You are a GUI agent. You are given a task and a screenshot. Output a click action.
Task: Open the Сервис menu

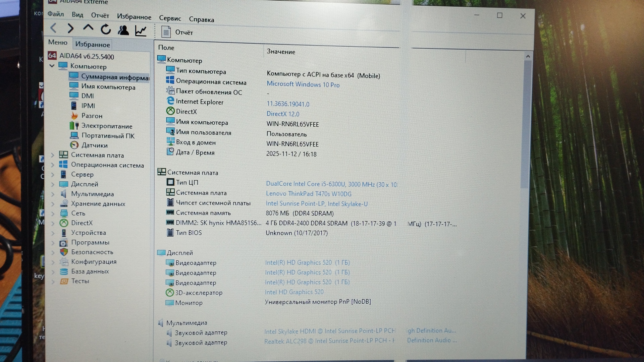(x=170, y=18)
